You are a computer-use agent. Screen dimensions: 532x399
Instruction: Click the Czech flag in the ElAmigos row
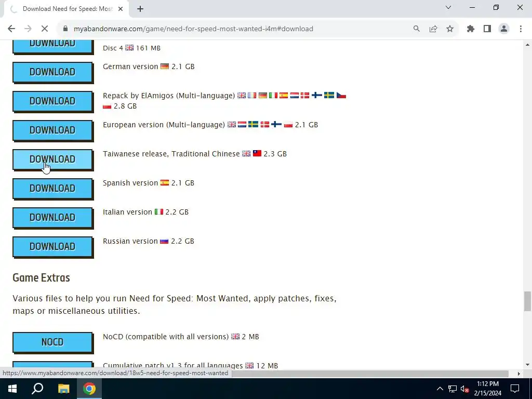(x=341, y=96)
